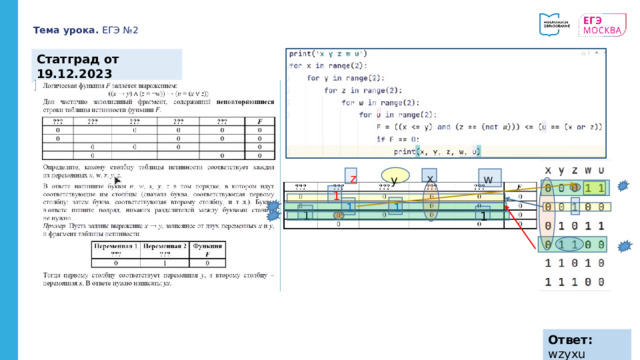Click the output row '1 1 1 0 0'

click(575, 282)
